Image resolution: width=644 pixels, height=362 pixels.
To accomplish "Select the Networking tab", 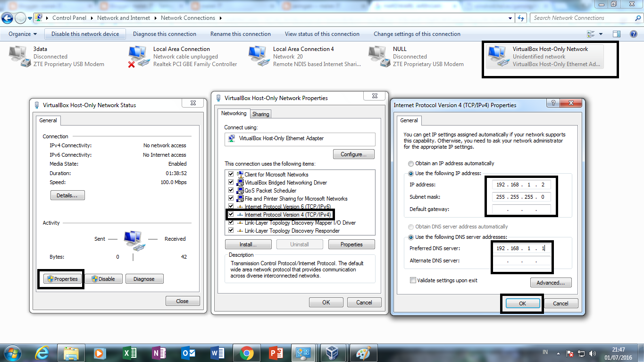I will click(234, 113).
